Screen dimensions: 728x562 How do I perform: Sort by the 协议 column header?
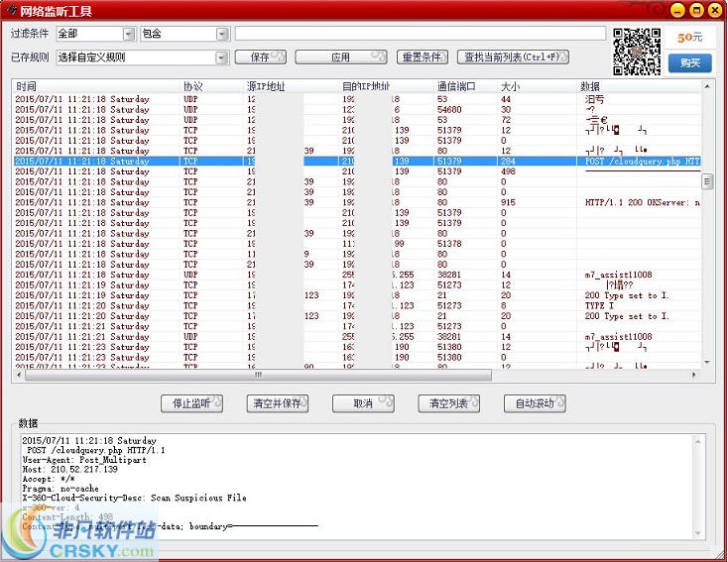click(212, 86)
